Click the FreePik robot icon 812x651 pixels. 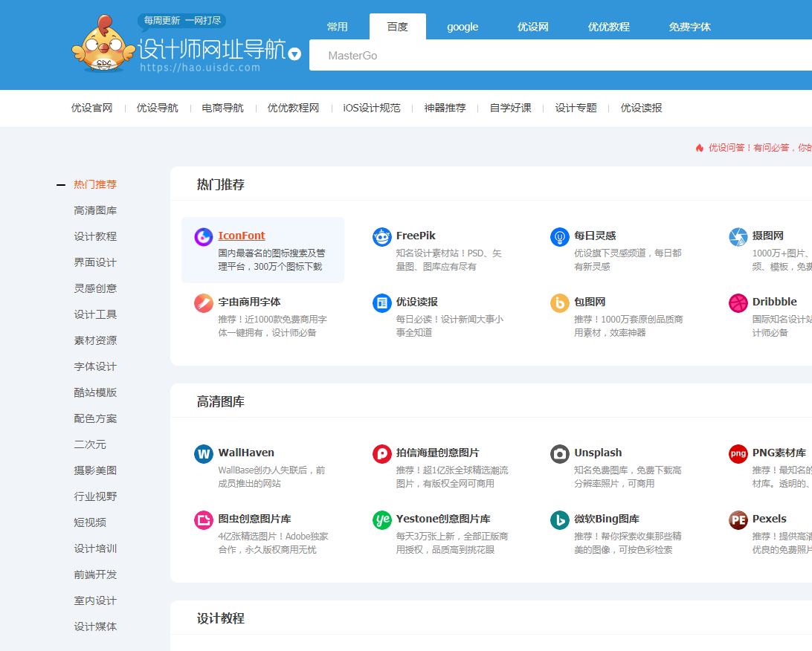coord(382,237)
